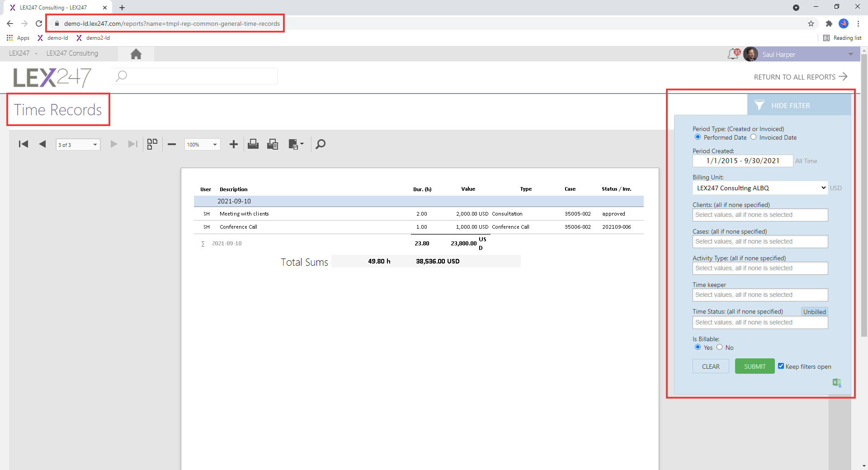
Task: Go to last report page
Action: 132,144
